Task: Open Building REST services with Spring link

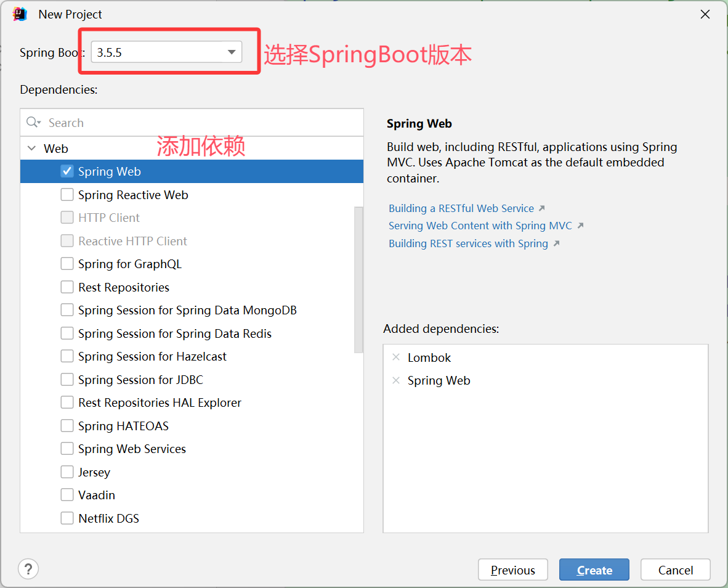Action: click(x=468, y=243)
